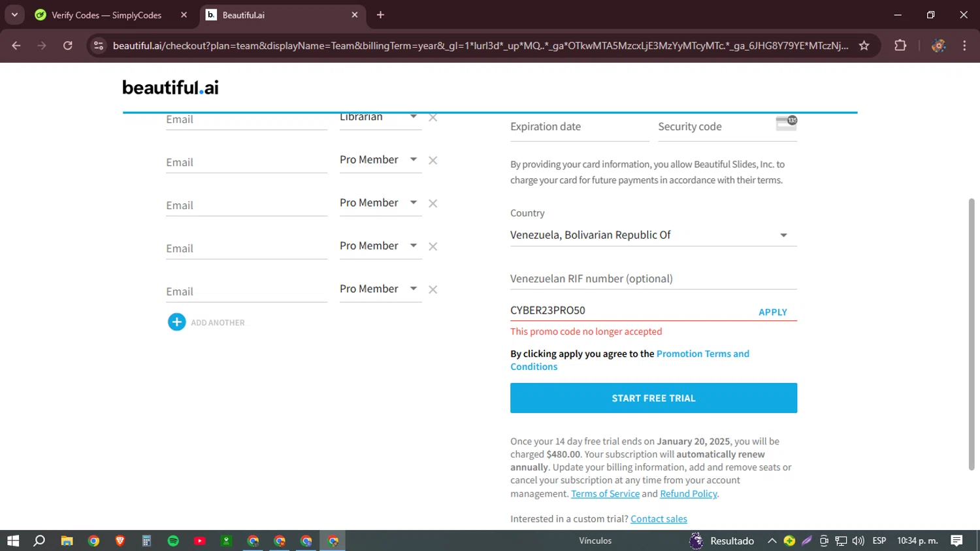Close the Beautiful.ai tab
This screenshot has width=980, height=551.
(355, 14)
